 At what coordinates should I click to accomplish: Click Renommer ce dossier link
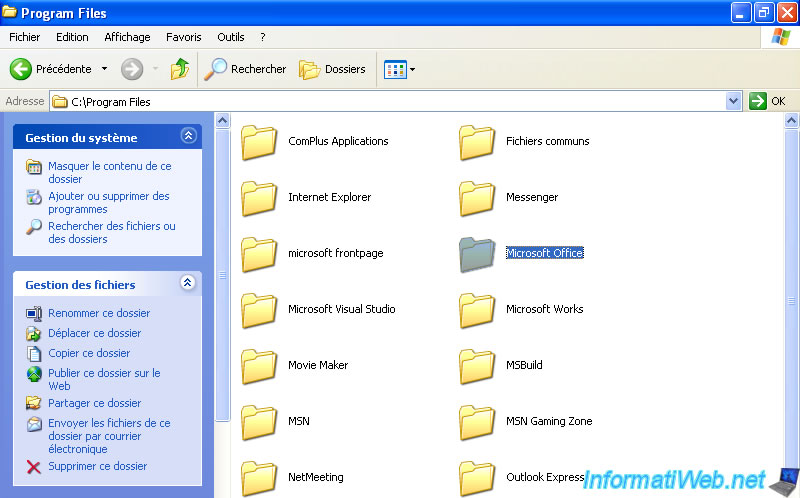click(x=99, y=313)
